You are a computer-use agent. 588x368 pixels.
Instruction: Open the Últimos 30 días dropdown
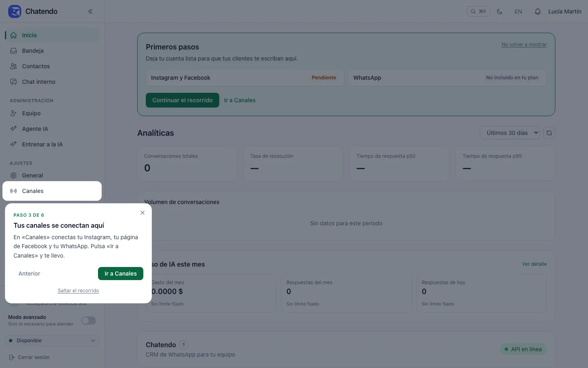click(510, 133)
